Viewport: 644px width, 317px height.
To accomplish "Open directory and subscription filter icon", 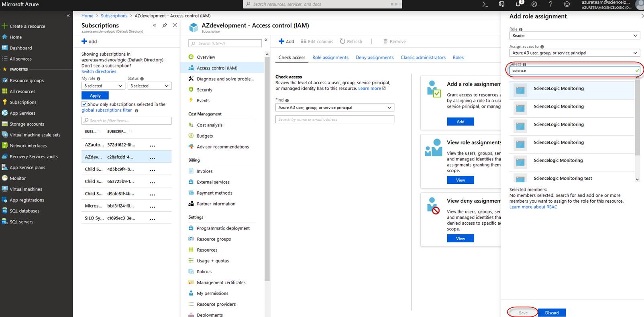I will coord(501,4).
